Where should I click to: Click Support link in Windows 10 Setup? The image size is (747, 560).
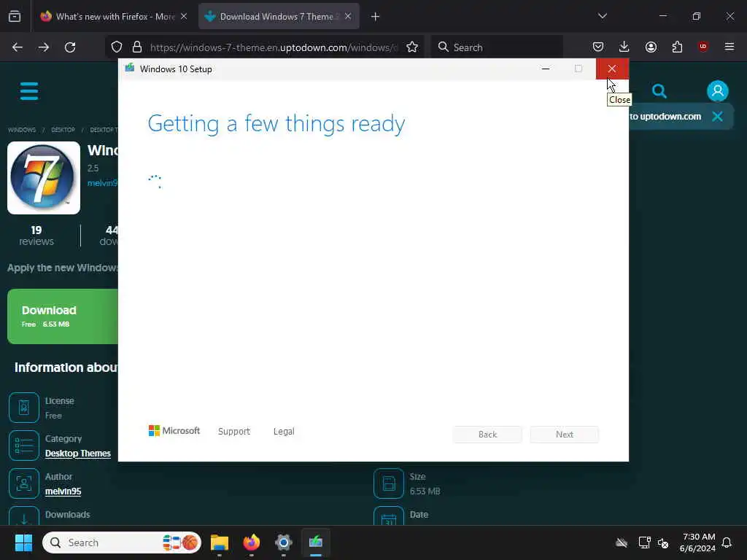pos(234,432)
